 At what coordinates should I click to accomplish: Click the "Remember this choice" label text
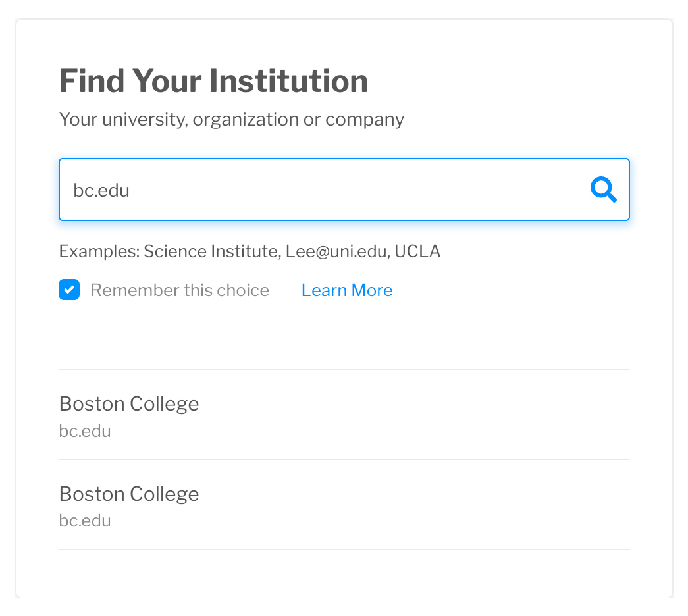click(x=180, y=290)
